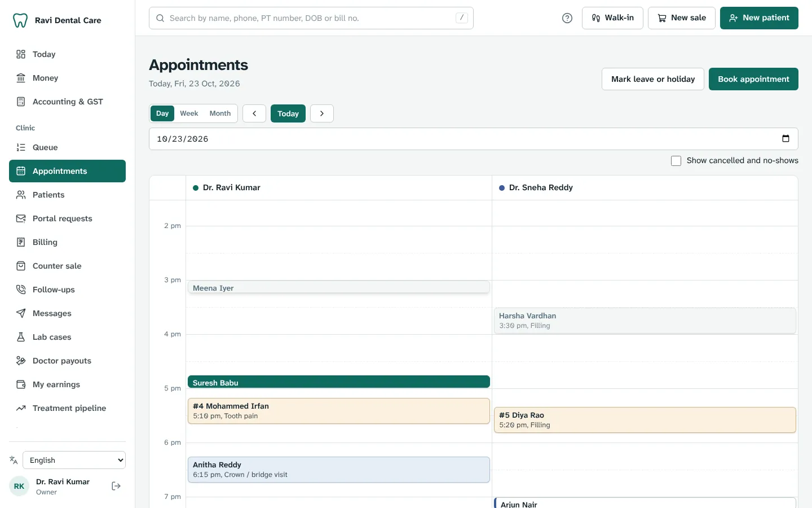Screen dimensions: 812x508
Task: Click the Patients people icon
Action: click(x=21, y=195)
